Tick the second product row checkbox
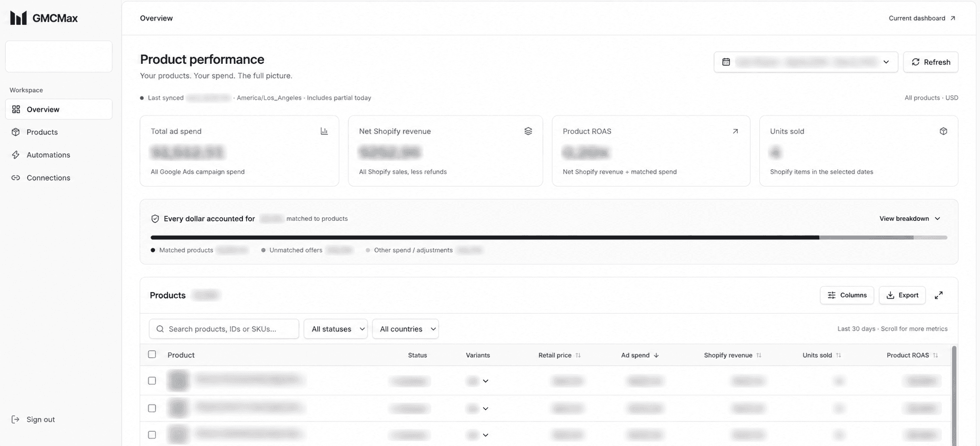The image size is (980, 446). pos(152,408)
